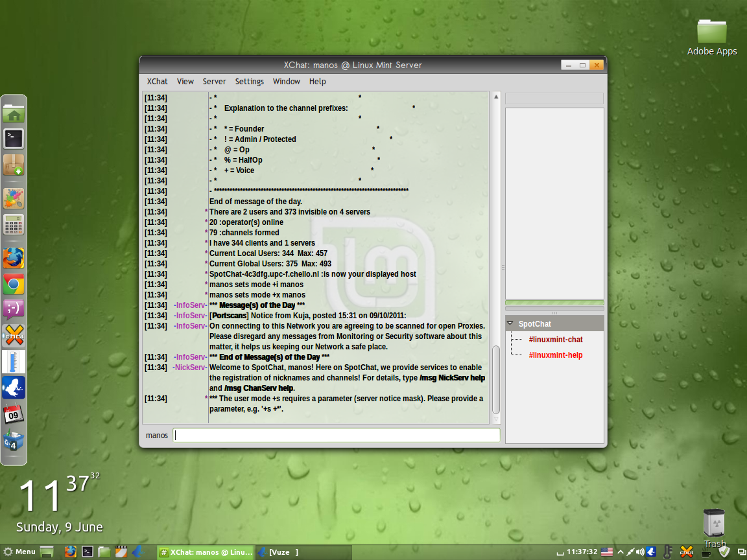Image resolution: width=747 pixels, height=560 pixels.
Task: Click the '79 :channels formed' line
Action: pyautogui.click(x=244, y=233)
